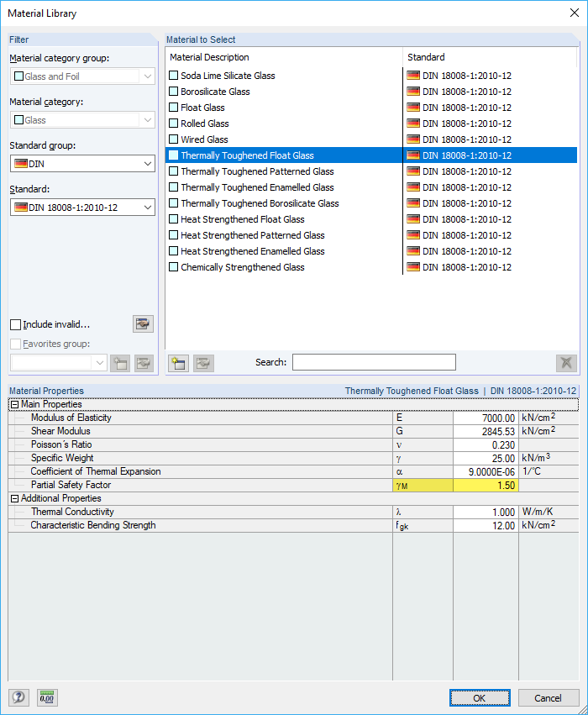Click color box of Borosilicate Glass
The height and width of the screenshot is (715, 588).
click(x=173, y=92)
